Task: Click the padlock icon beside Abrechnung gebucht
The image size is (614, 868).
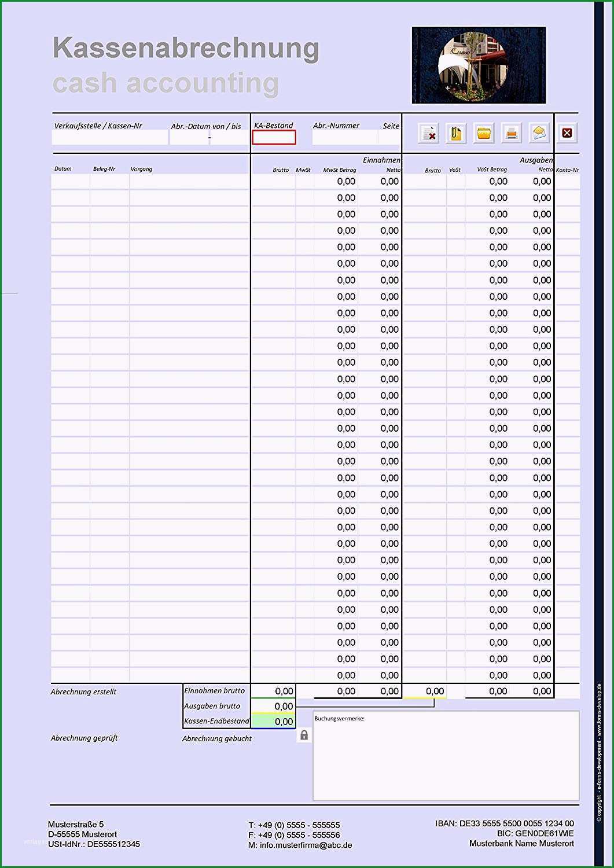Action: click(304, 735)
